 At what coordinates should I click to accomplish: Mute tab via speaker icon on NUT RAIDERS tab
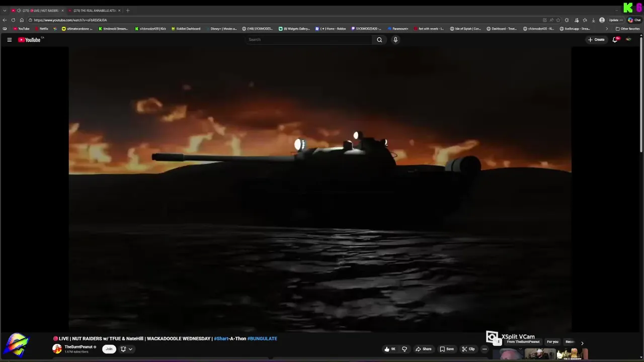tap(19, 11)
